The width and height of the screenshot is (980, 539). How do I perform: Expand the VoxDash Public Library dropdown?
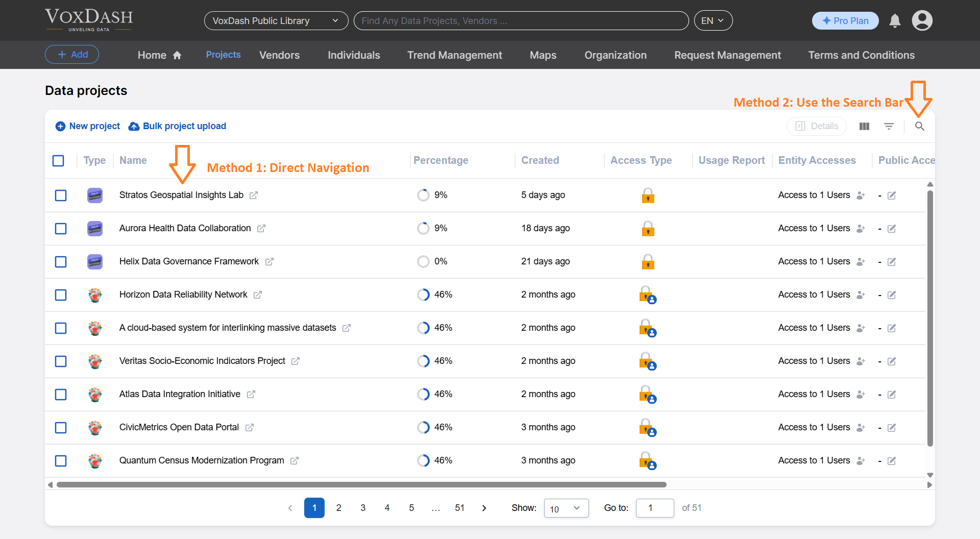[276, 21]
